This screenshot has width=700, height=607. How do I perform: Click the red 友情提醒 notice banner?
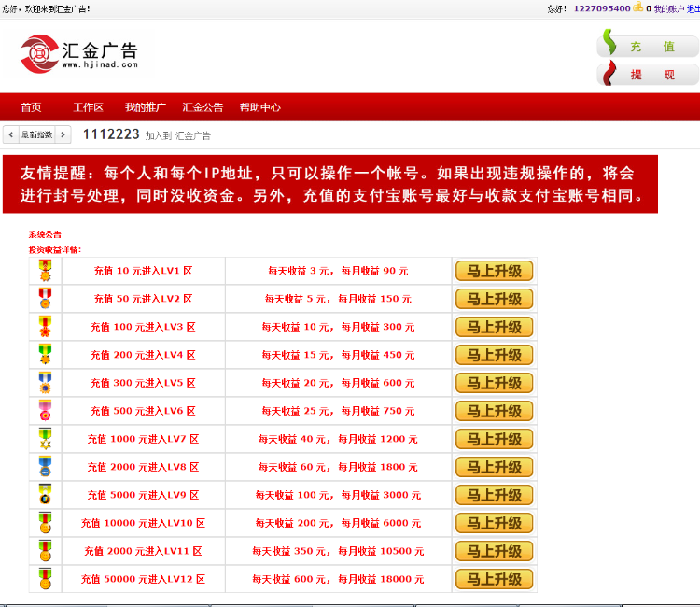330,184
